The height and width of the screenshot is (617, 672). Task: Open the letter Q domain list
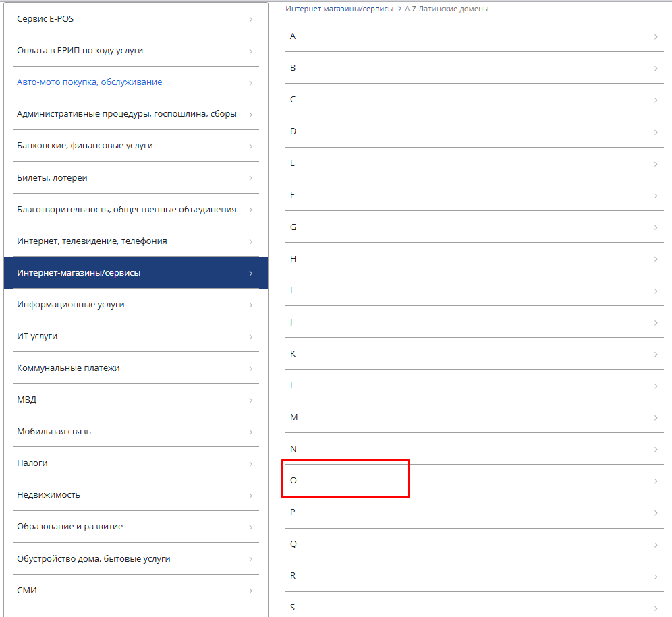tap(474, 544)
